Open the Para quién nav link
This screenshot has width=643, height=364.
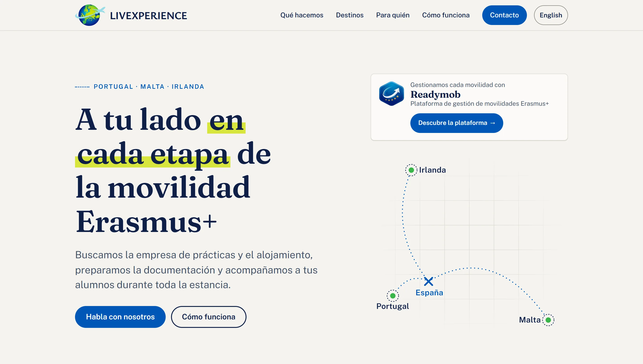pos(393,15)
